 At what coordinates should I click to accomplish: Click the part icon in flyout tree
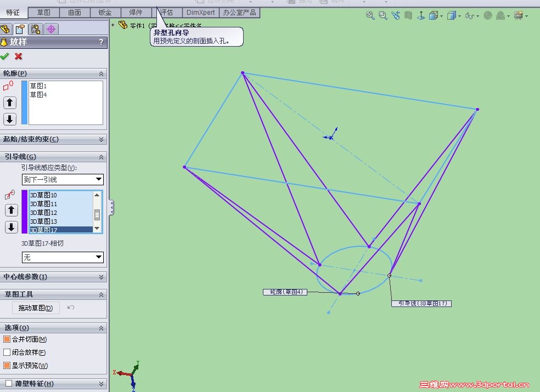tap(123, 25)
